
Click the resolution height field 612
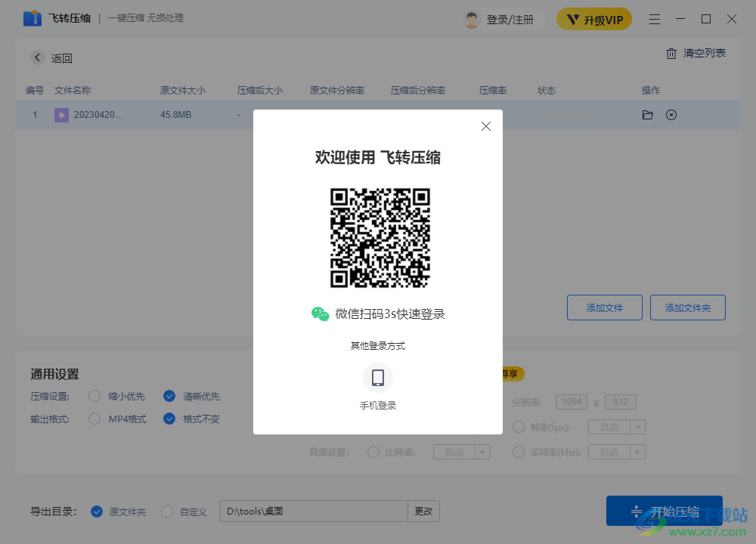click(621, 402)
